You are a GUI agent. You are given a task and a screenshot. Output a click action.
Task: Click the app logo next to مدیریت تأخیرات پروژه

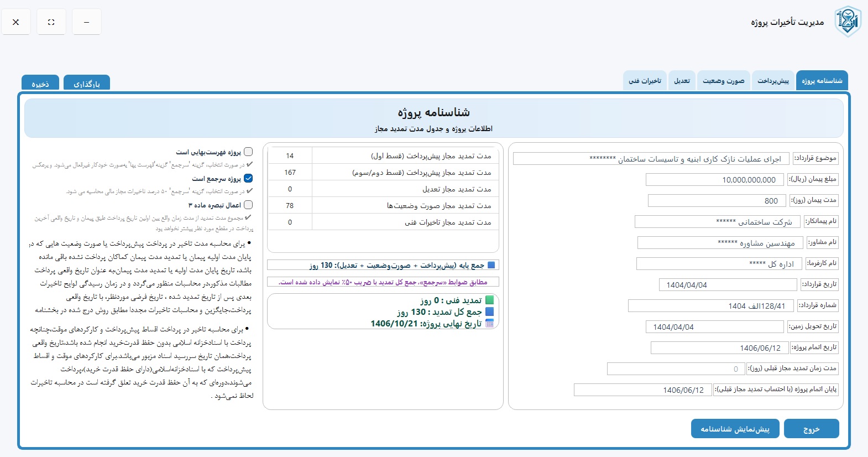[x=848, y=22]
